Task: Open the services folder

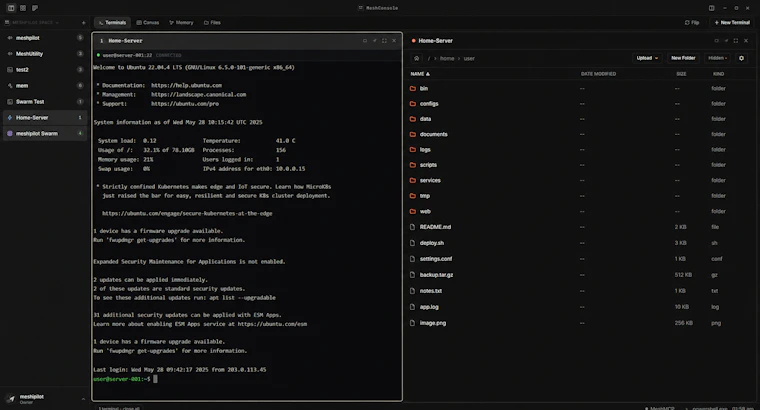Action: [581, 180]
